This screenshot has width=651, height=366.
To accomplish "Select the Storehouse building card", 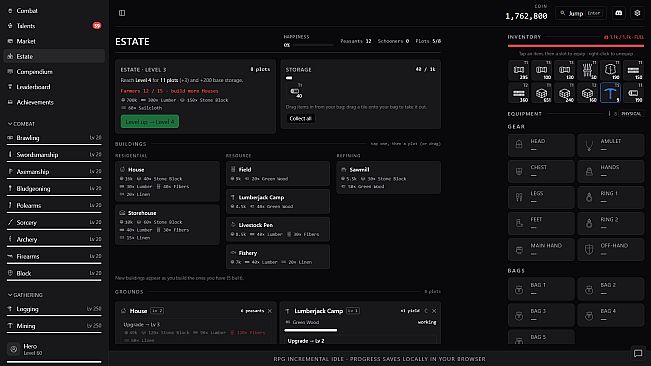I will pos(167,225).
